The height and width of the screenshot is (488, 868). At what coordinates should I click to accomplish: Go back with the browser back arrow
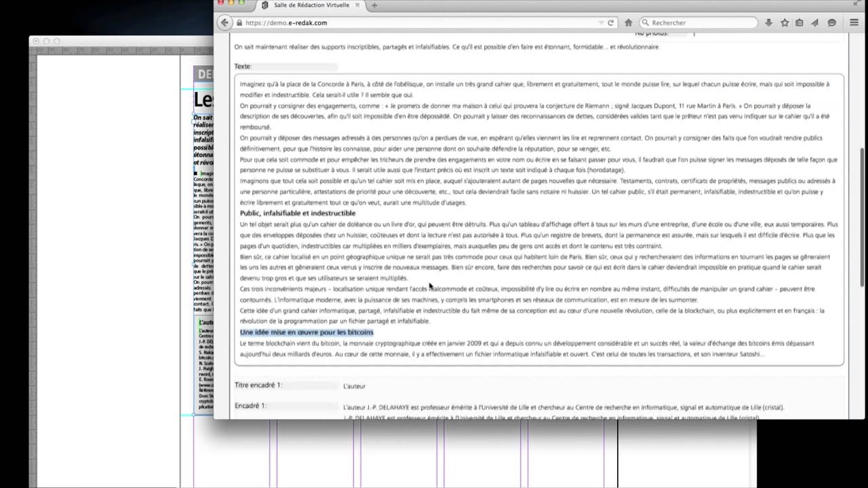[224, 22]
